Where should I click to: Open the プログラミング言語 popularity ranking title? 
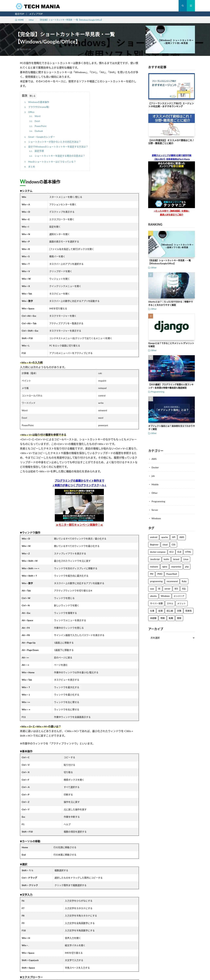171,386
